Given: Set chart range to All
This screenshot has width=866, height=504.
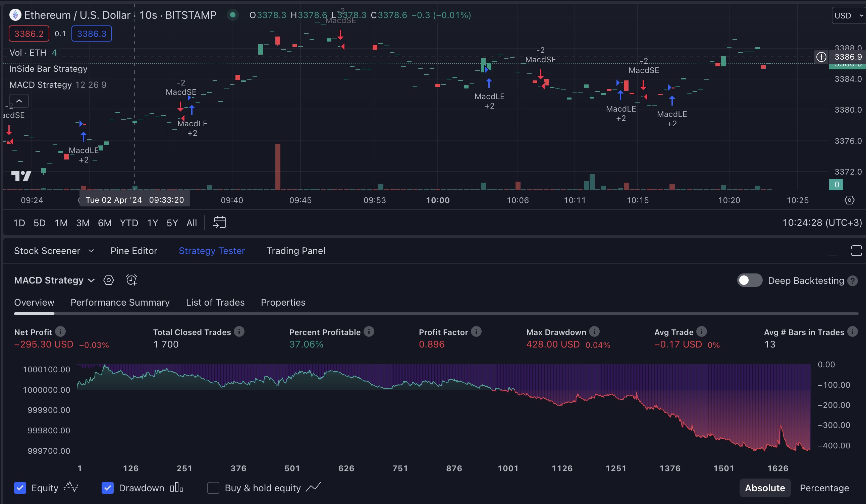Looking at the screenshot, I should (x=192, y=223).
